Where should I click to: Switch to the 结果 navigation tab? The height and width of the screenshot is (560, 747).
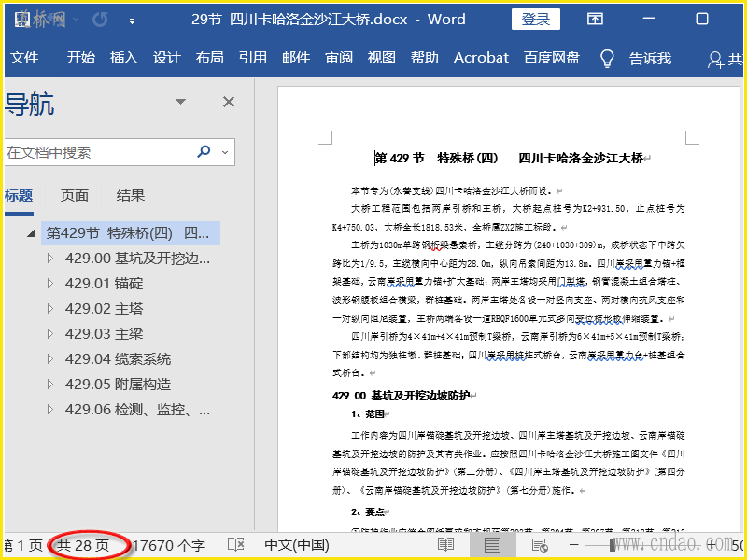[x=131, y=196]
